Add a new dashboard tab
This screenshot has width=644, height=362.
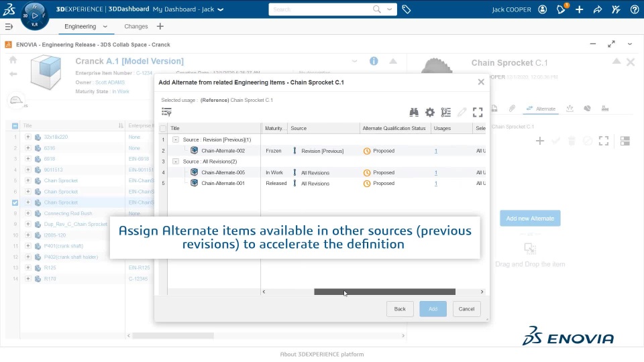[x=160, y=27]
